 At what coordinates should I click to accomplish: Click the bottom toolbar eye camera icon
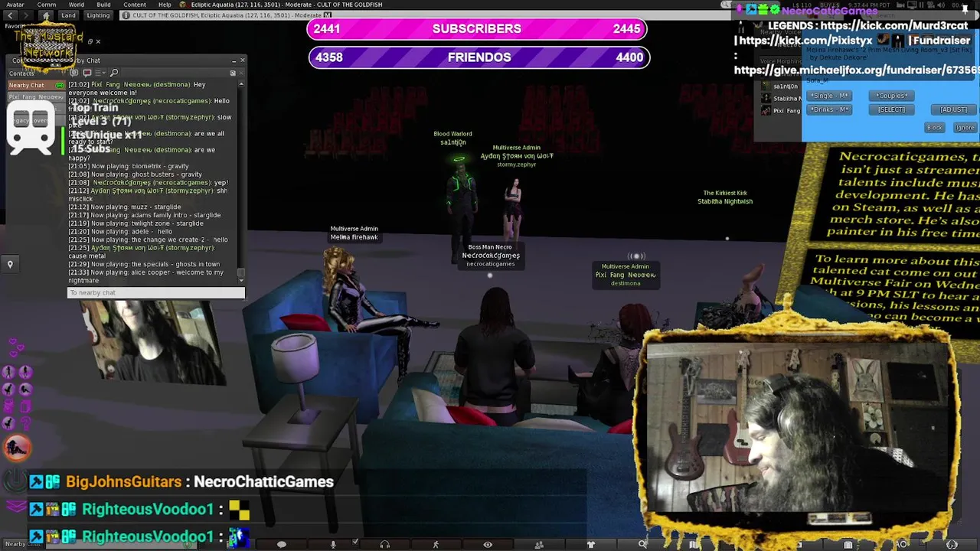(488, 544)
